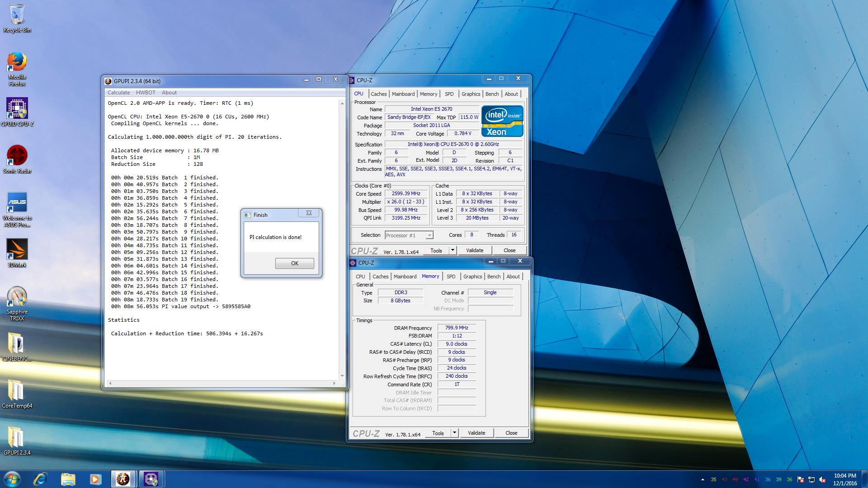868x488 pixels.
Task: Open the CoreTemp64 folder icon
Action: 17,394
